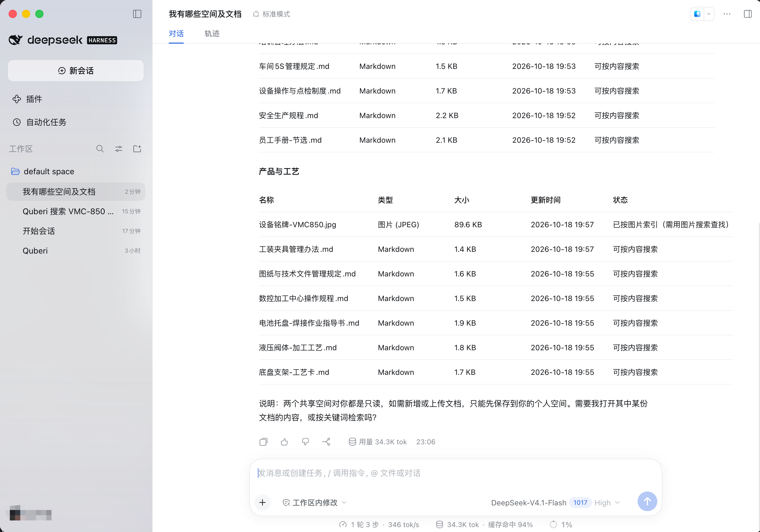This screenshot has height=532, width=760.
Task: Search within the 工作区 workspace
Action: tap(100, 149)
